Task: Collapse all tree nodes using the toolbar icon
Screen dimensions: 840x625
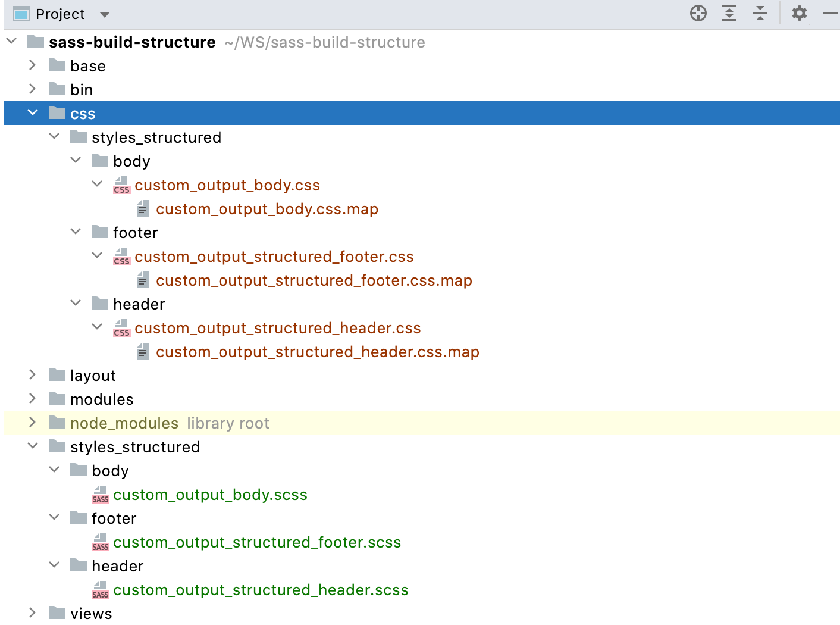Action: (x=760, y=13)
